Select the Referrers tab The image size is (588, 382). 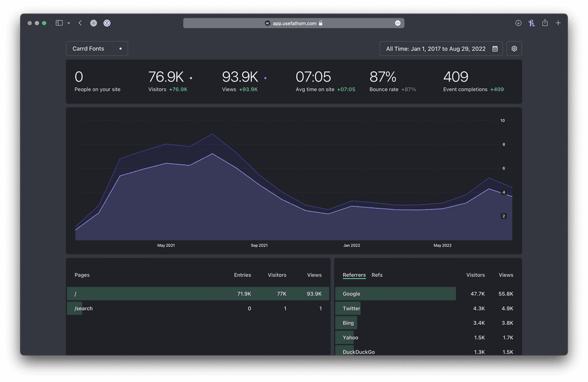(354, 275)
